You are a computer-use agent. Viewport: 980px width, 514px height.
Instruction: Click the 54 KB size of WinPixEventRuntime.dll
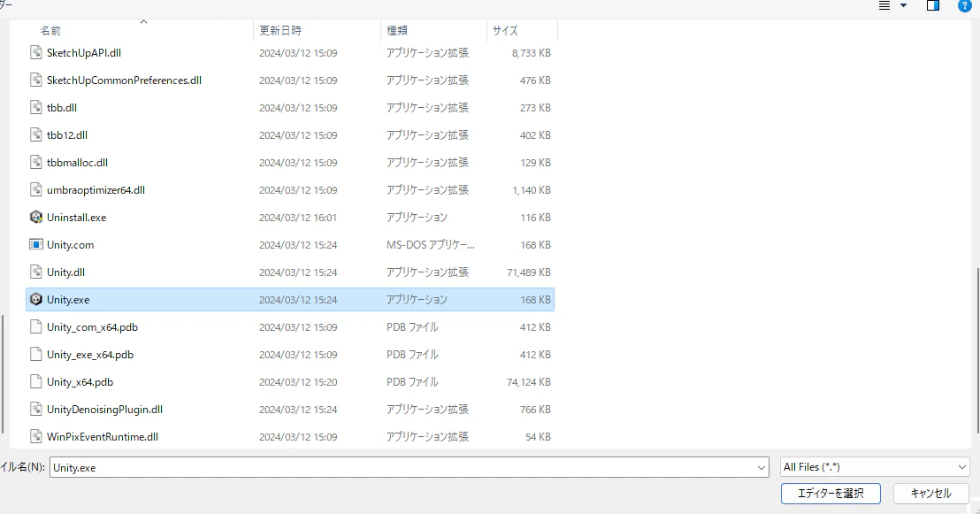538,437
